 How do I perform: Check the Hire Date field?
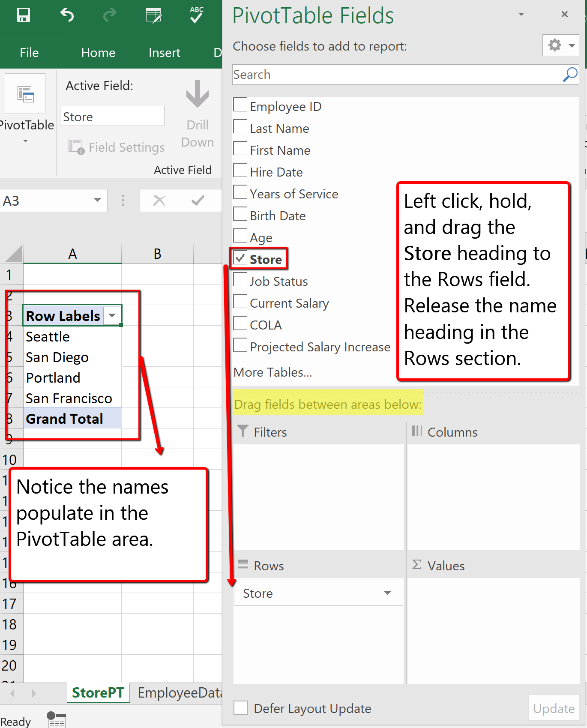[x=240, y=170]
